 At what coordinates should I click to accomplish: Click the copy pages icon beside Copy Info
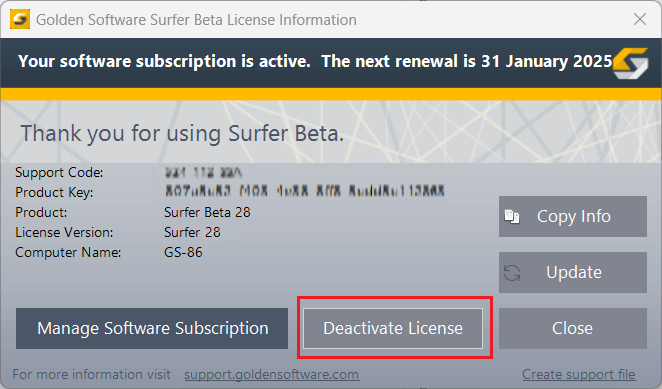512,217
